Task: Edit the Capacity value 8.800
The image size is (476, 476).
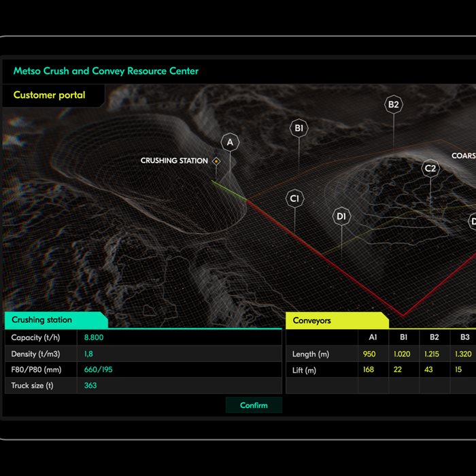Action: click(x=94, y=337)
